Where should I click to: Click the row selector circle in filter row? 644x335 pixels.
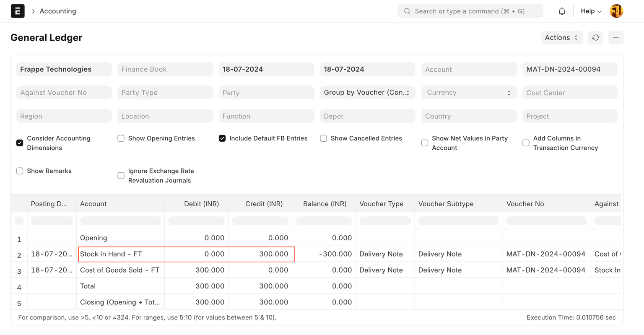[19, 221]
